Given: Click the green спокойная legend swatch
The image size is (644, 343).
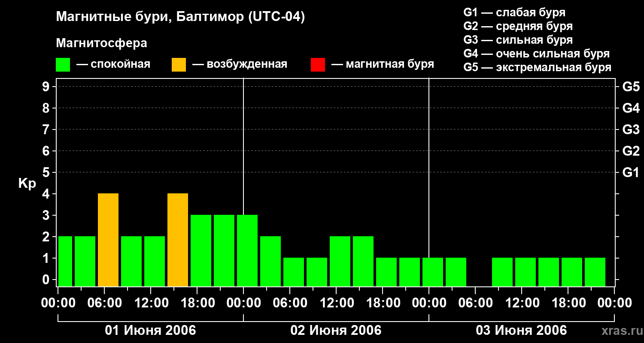Looking at the screenshot, I should coord(63,65).
